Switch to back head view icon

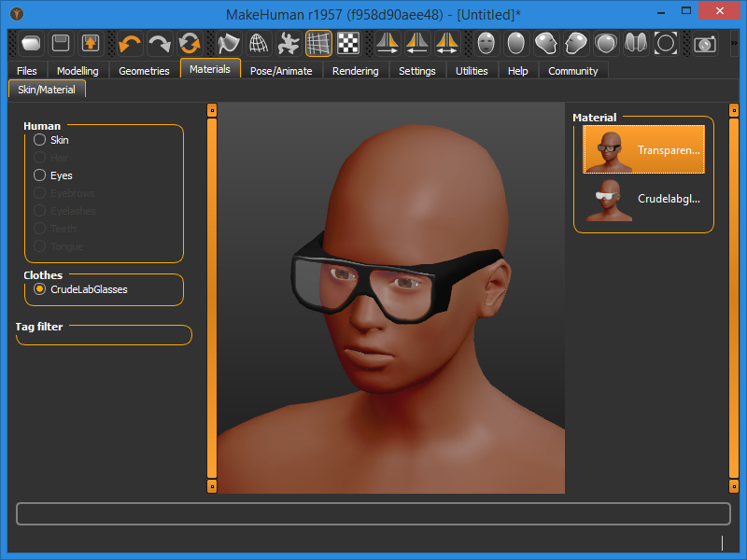click(x=516, y=44)
